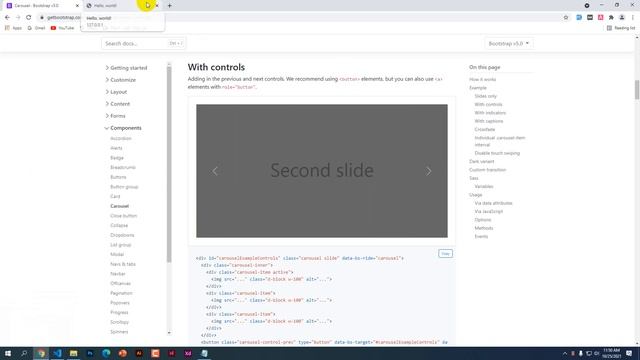Screen dimensions: 640x360
Task: Launch Photoshop from the taskbar
Action: (90, 353)
